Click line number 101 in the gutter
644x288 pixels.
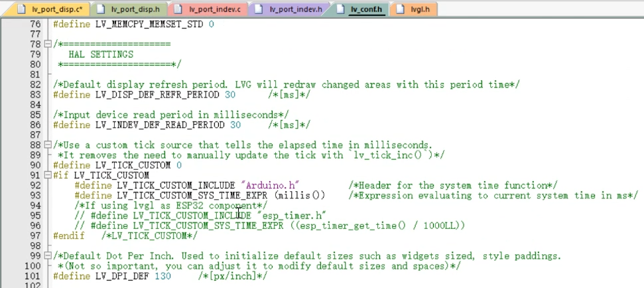pyautogui.click(x=33, y=276)
